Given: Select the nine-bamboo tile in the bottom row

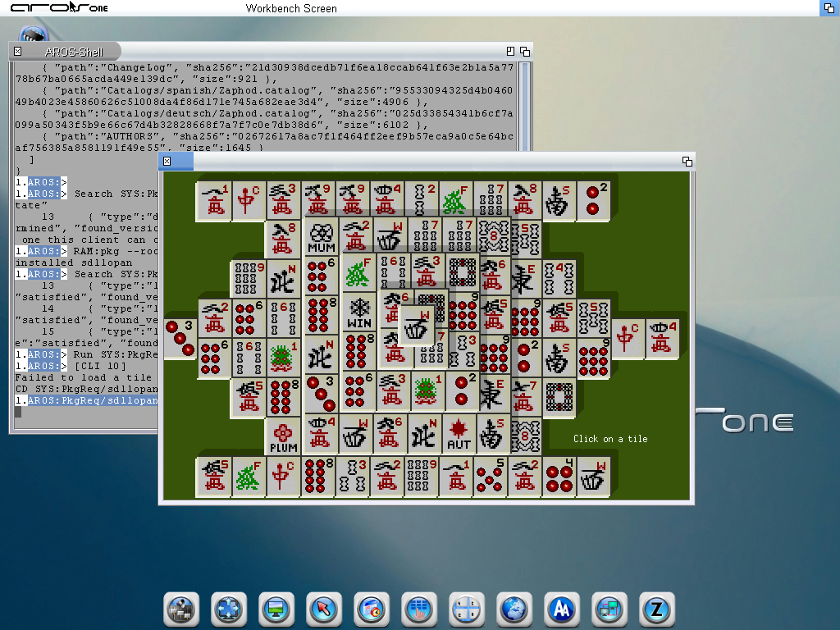Looking at the screenshot, I should point(422,477).
